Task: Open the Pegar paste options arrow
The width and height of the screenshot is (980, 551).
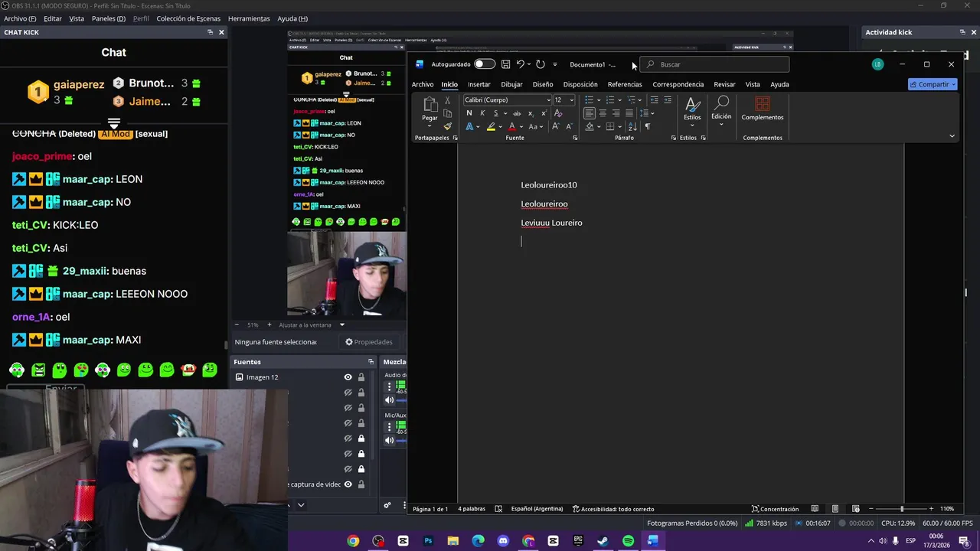Action: click(x=430, y=126)
